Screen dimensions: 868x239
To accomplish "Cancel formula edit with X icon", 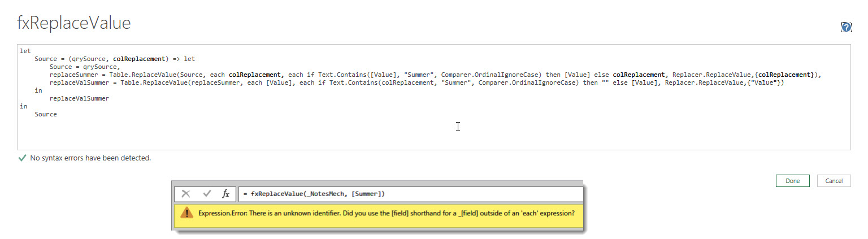I will (186, 194).
